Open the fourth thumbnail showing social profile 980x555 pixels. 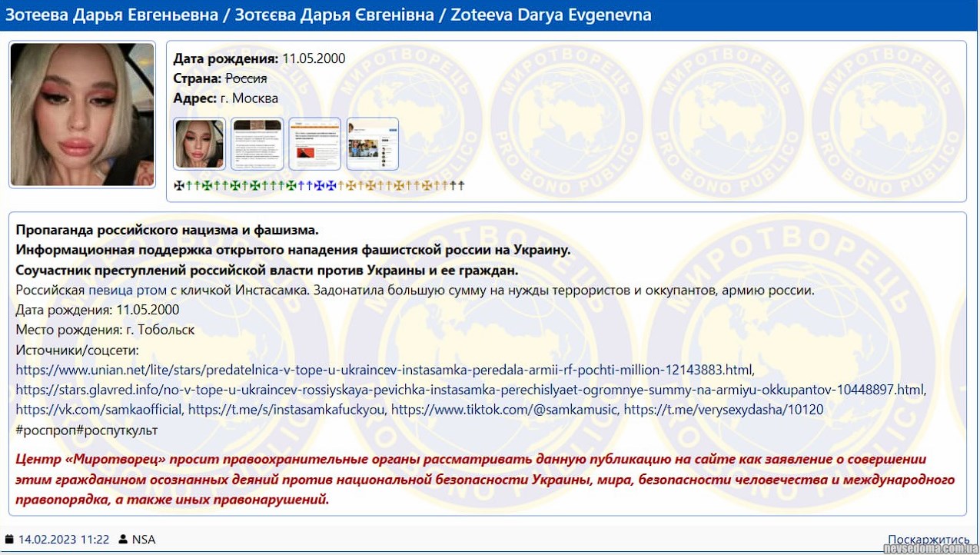(x=373, y=144)
